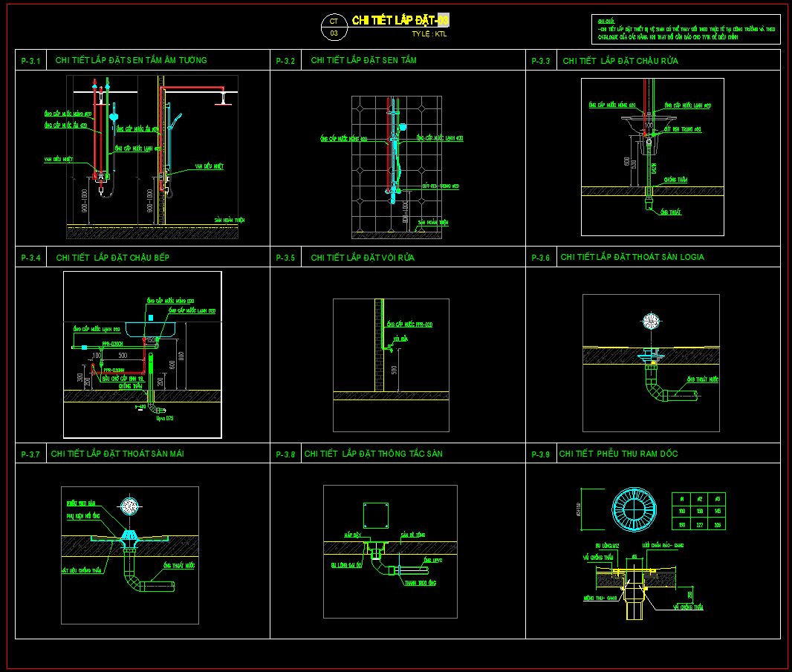Click the TỶ LỆ : KTL scale text
Image resolution: width=792 pixels, height=672 pixels.
point(429,34)
